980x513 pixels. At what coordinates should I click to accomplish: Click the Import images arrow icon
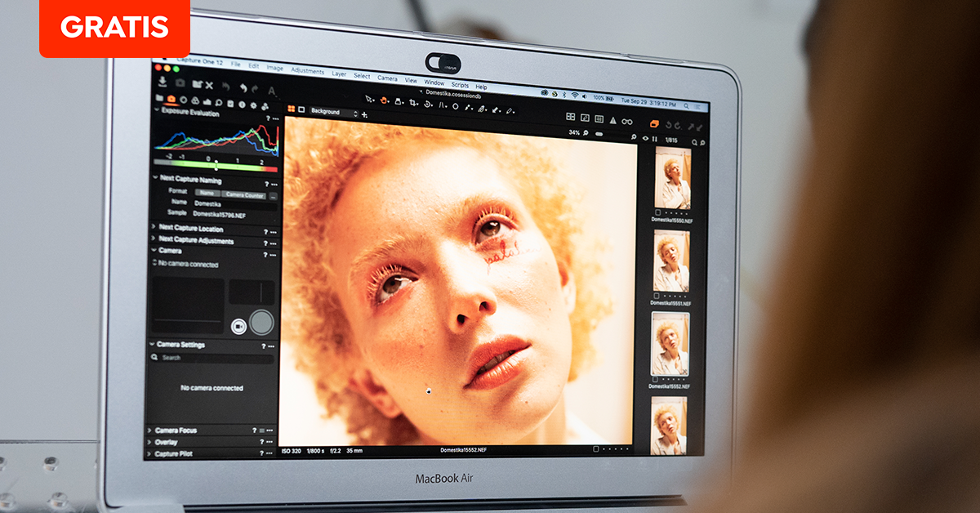(x=163, y=82)
